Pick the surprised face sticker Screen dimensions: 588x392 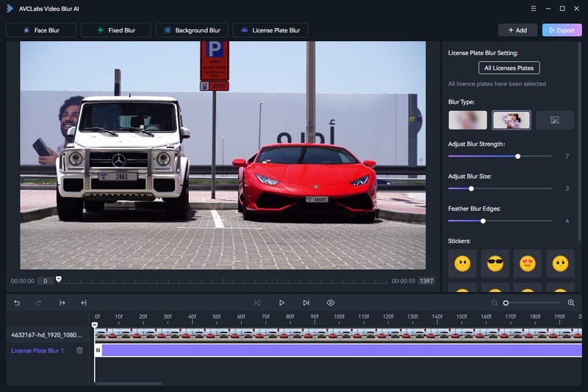coord(560,264)
